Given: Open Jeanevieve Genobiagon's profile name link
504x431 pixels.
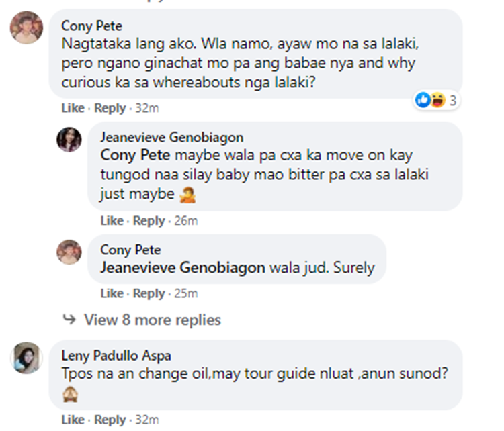Looking at the screenshot, I should point(171,138).
